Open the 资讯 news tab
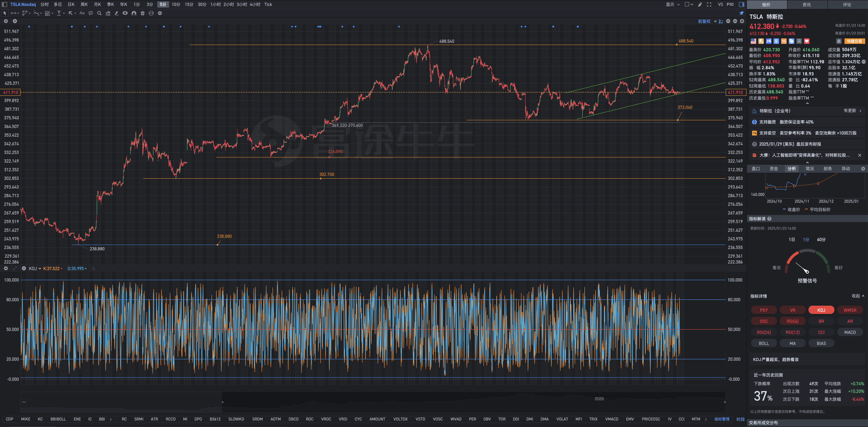Screen dimensions: 868x427 coord(807,4)
